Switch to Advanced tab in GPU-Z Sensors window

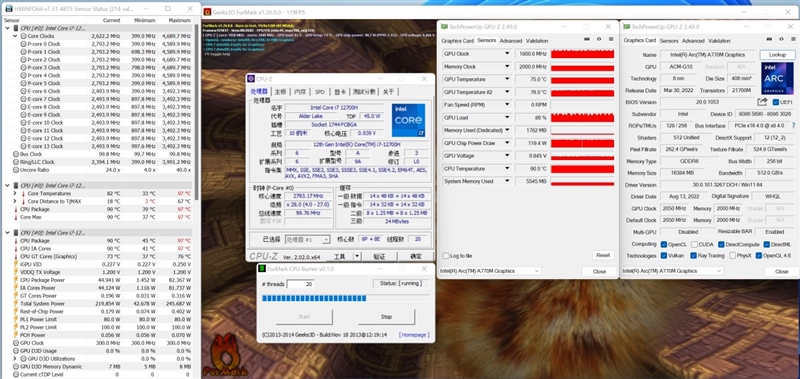point(511,41)
